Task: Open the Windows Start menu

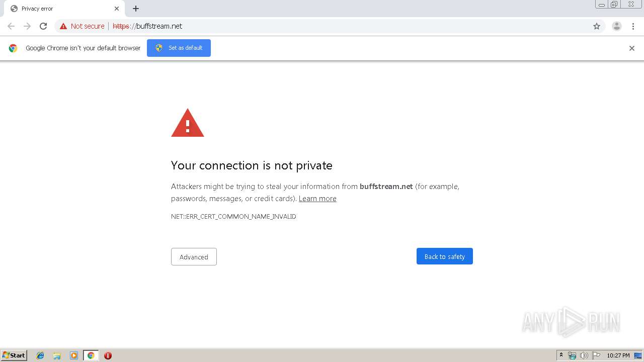Action: (14, 355)
